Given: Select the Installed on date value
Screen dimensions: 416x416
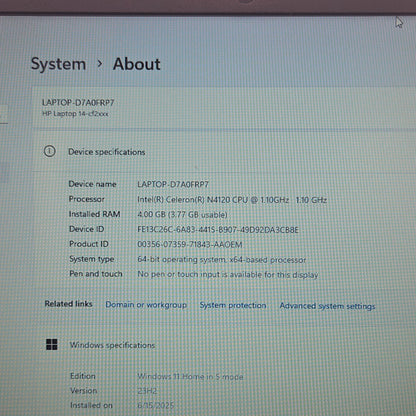Looking at the screenshot, I should [156, 405].
